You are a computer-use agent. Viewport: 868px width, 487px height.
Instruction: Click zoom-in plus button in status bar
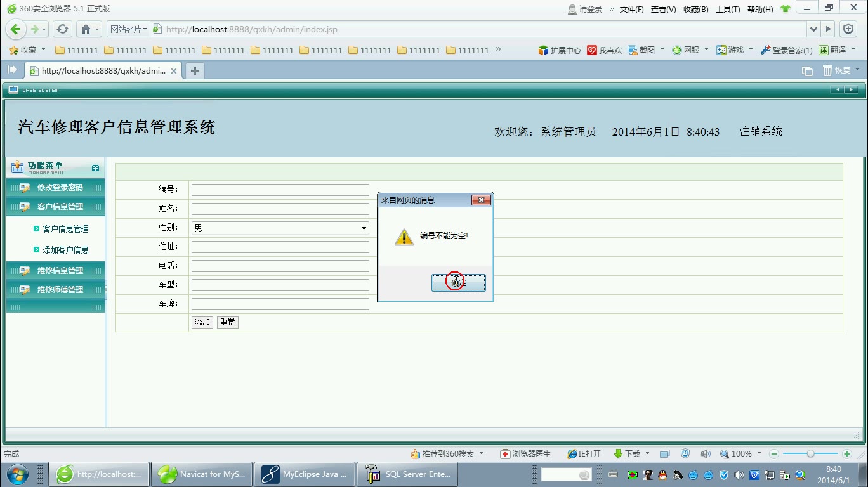(847, 454)
